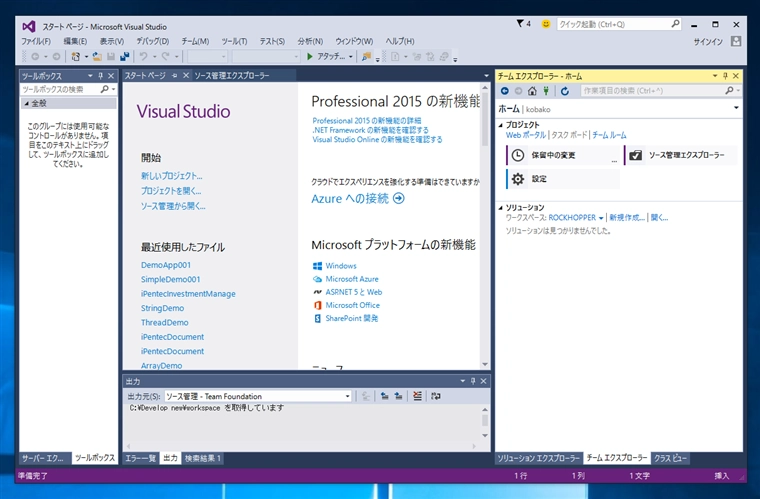Click the start page vertical scrollbar thumb
Screen dimensions: 760x499
pos(485,119)
